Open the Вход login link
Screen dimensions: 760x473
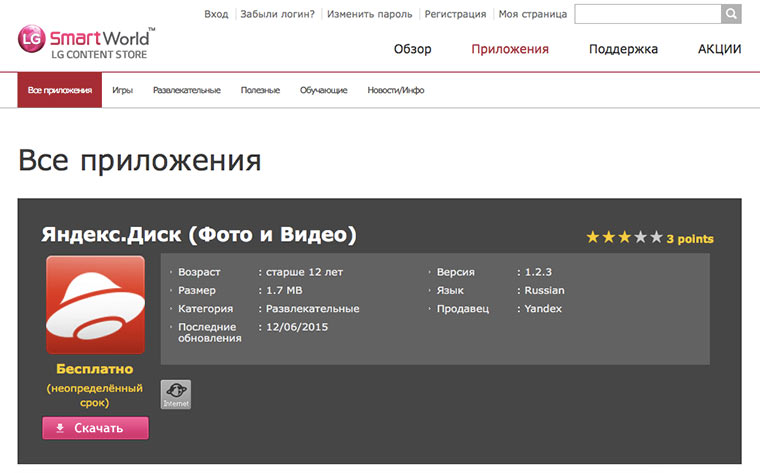216,14
